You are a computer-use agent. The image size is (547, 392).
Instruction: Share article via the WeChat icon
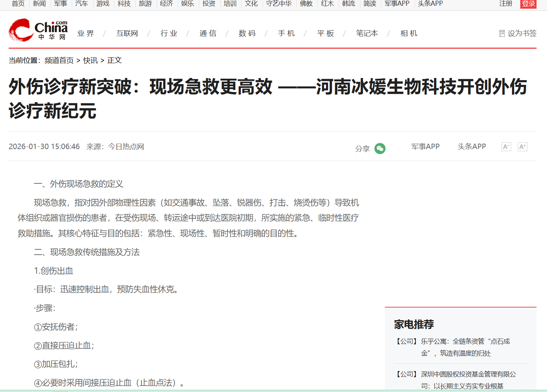(380, 148)
